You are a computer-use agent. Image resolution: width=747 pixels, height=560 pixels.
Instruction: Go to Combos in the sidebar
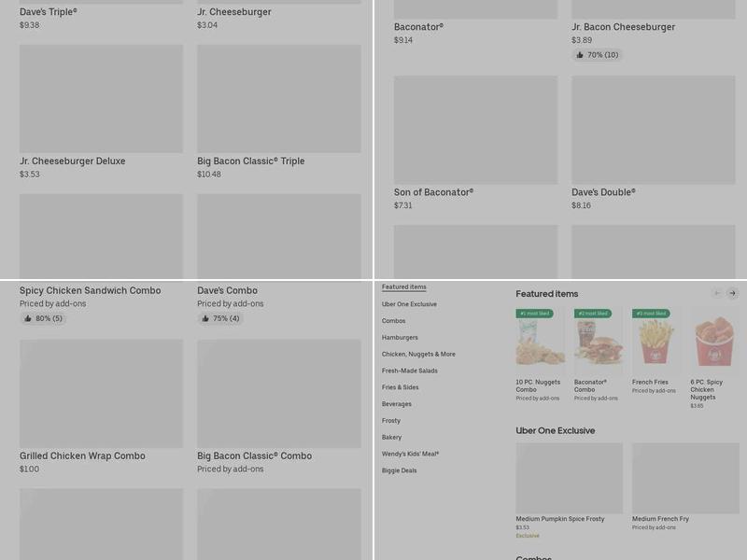[393, 320]
